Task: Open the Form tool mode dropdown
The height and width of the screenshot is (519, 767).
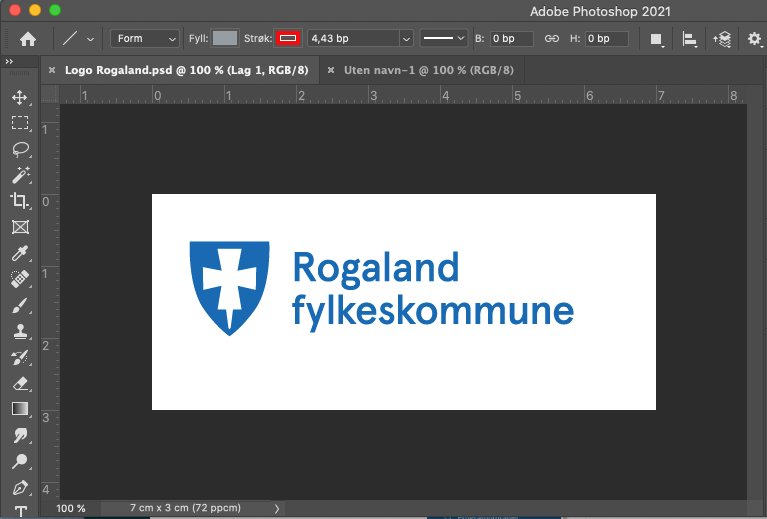Action: pos(145,38)
